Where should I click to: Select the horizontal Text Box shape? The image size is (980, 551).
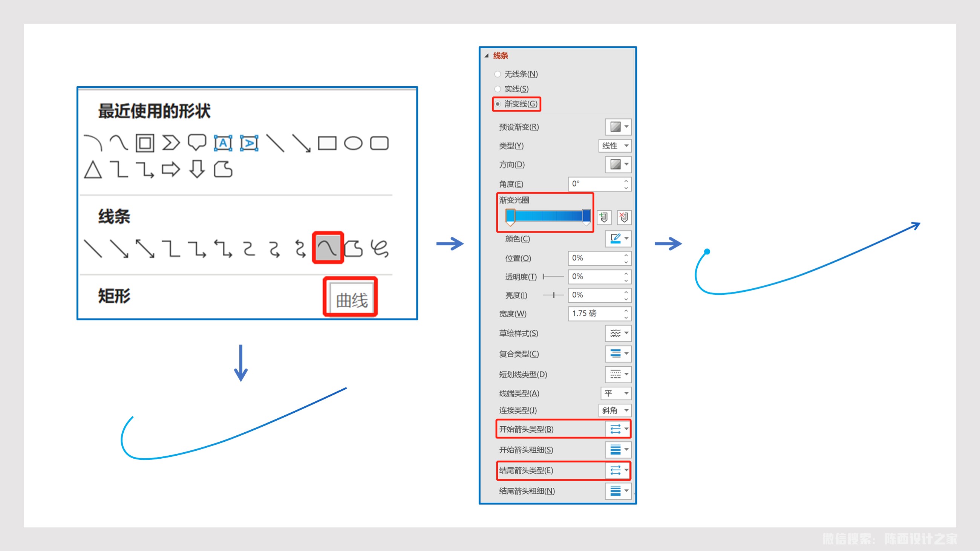pyautogui.click(x=223, y=143)
